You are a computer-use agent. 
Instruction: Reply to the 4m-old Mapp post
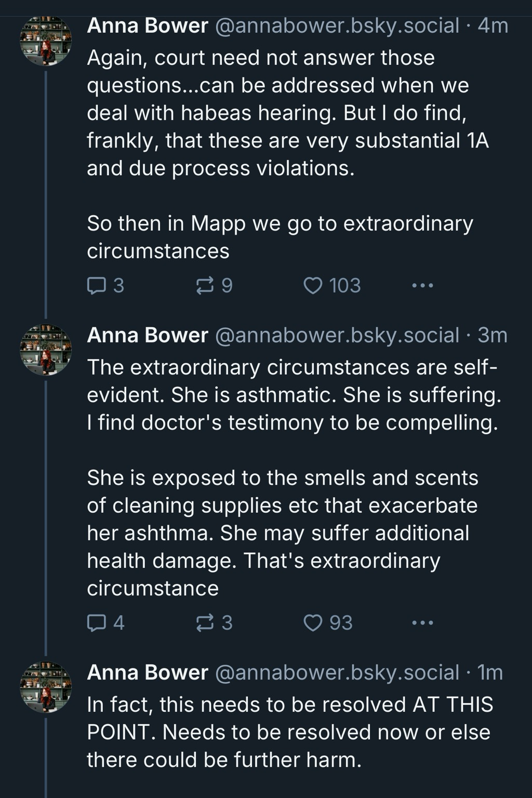click(x=97, y=285)
